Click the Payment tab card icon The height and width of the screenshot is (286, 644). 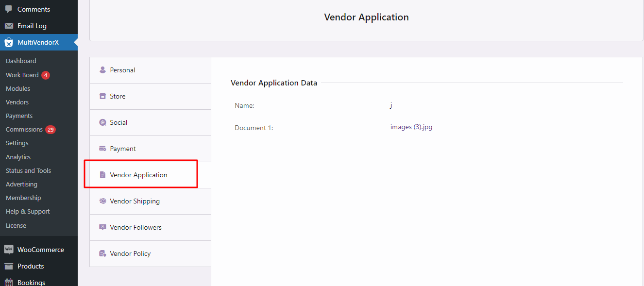point(102,149)
